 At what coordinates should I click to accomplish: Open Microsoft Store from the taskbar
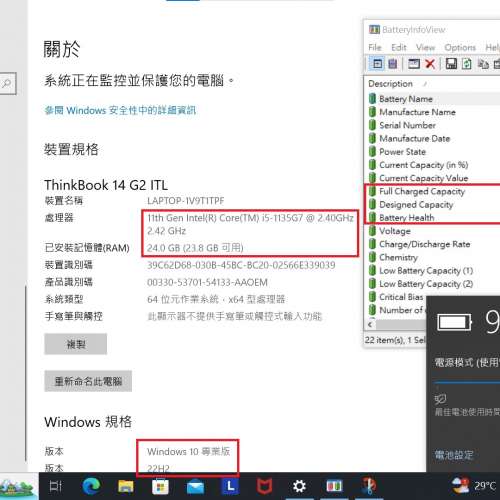point(160,487)
